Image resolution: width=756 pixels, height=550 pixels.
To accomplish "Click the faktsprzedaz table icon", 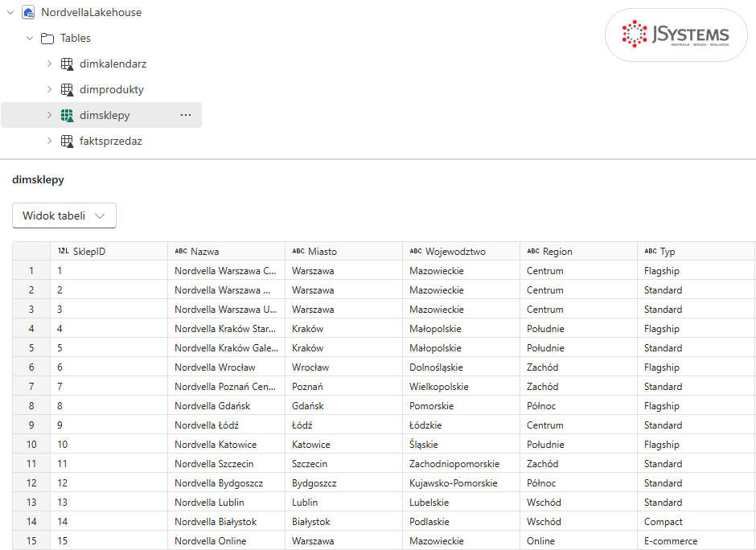I will pos(67,142).
